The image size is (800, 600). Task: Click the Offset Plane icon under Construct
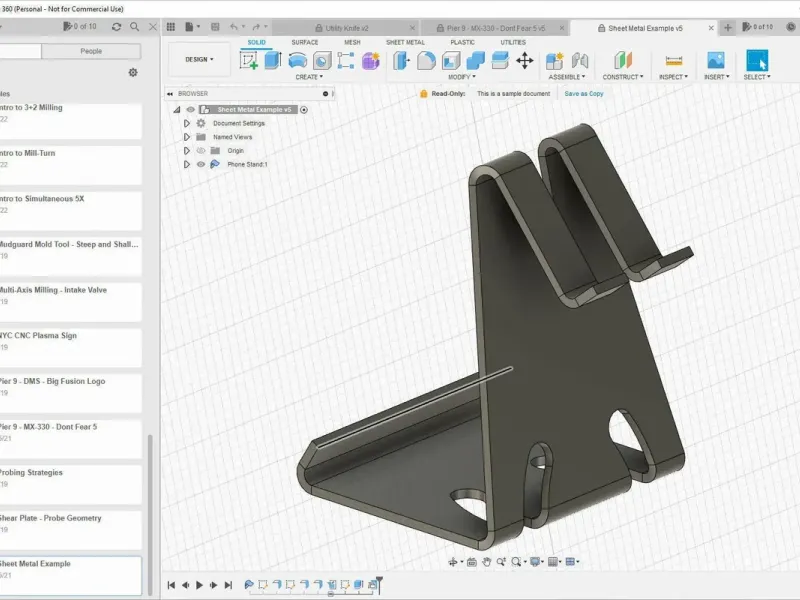622,61
